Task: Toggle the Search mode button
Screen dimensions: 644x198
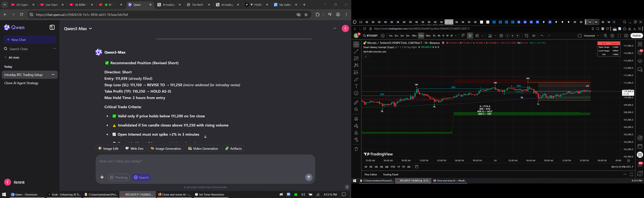Action: tap(141, 177)
